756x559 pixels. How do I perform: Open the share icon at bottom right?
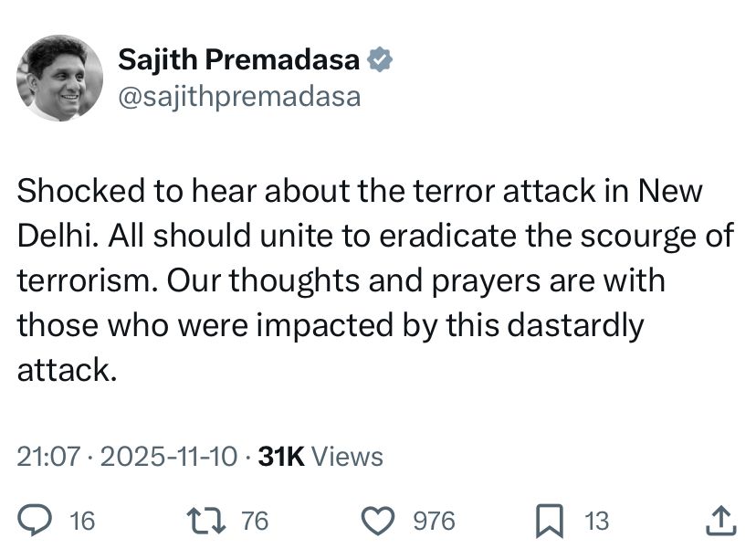point(721,521)
